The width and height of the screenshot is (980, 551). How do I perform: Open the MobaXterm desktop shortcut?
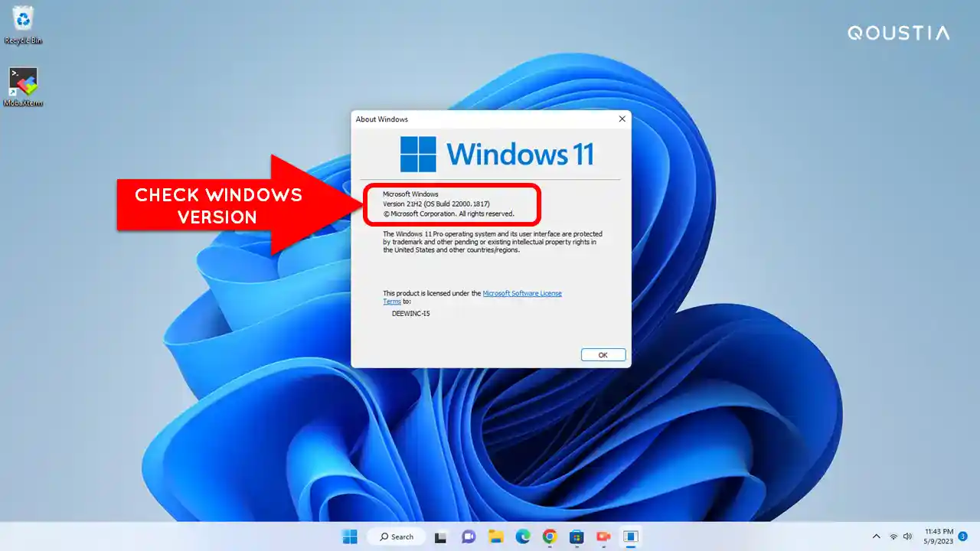coord(23,87)
